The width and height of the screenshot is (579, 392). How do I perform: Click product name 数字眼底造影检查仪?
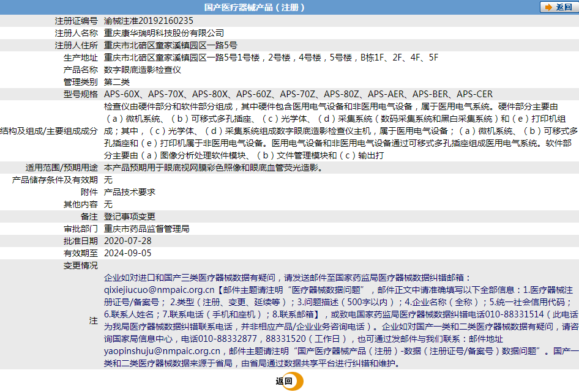pos(143,69)
